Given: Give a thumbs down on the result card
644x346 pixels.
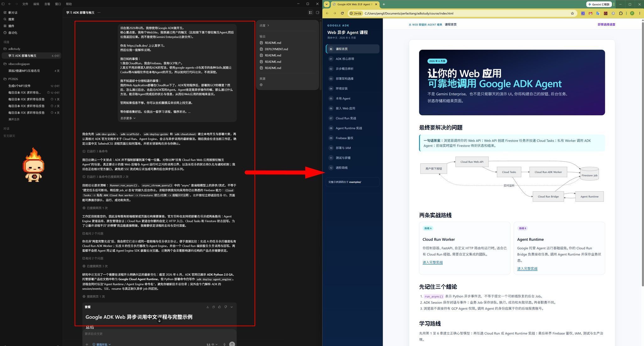Looking at the screenshot, I should pos(225,307).
